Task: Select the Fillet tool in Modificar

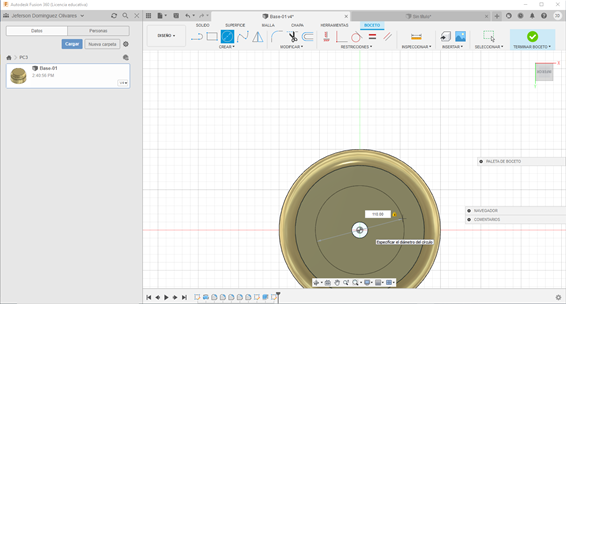Action: pyautogui.click(x=276, y=37)
